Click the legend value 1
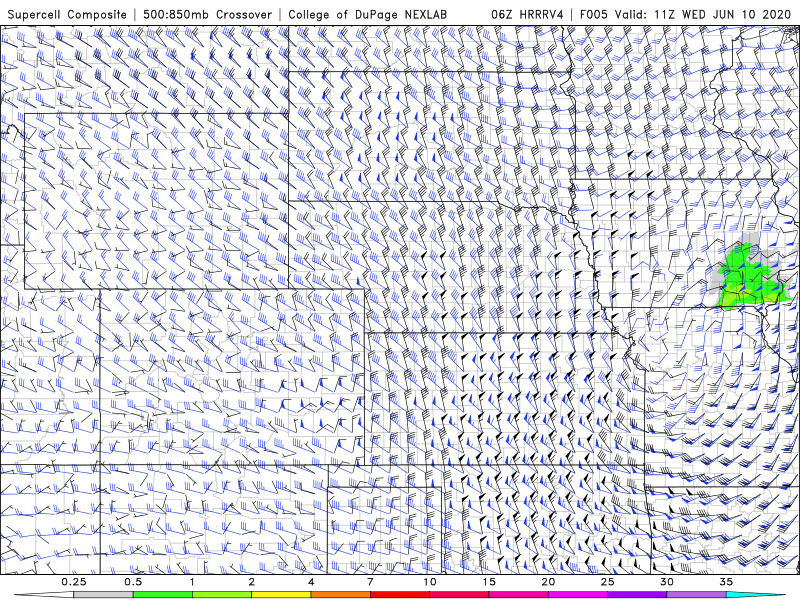Screen dimensions: 800x600 coord(192,582)
